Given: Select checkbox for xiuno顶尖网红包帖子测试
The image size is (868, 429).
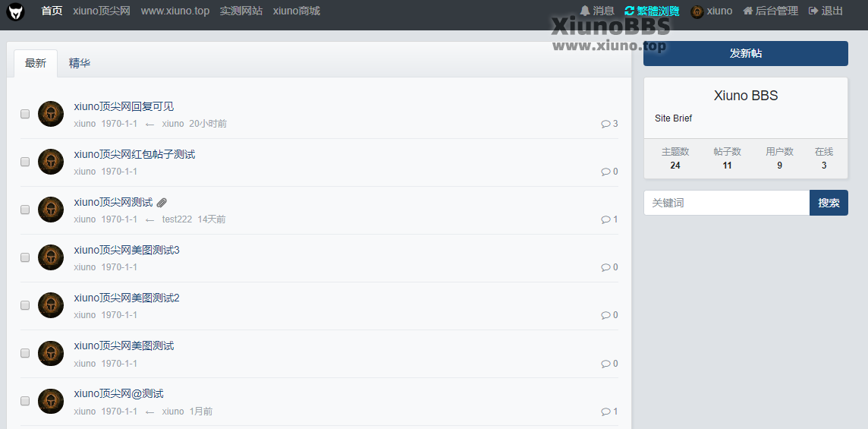Looking at the screenshot, I should point(25,162).
